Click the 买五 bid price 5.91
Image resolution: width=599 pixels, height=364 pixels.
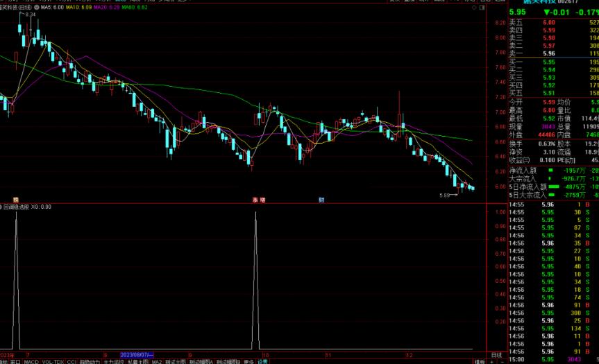tap(549, 93)
